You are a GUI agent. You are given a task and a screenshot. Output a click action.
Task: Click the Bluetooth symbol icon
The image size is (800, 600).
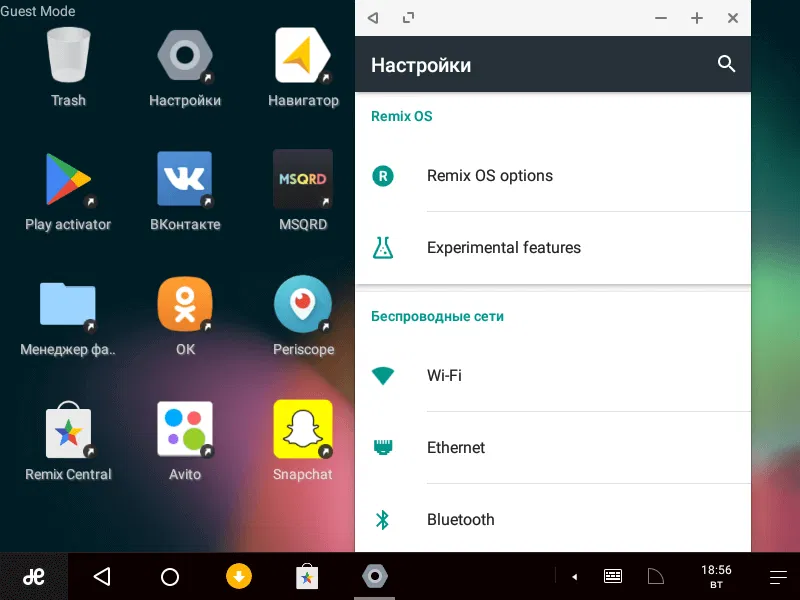tap(382, 520)
